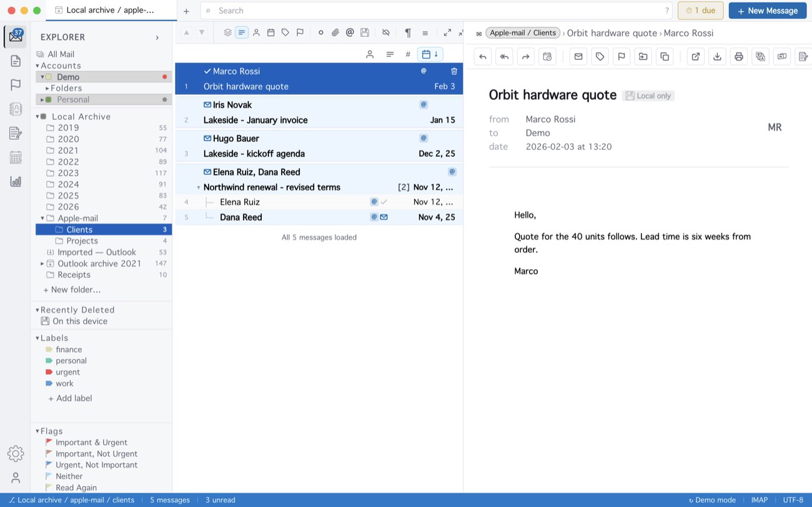
Task: Toggle the threaded view layers filter
Action: (228, 32)
